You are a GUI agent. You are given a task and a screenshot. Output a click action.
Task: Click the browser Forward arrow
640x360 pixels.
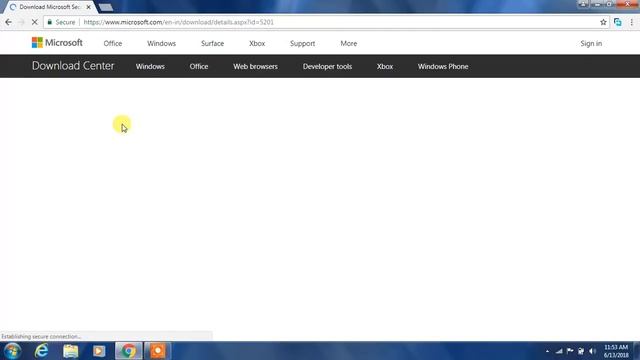pyautogui.click(x=21, y=22)
